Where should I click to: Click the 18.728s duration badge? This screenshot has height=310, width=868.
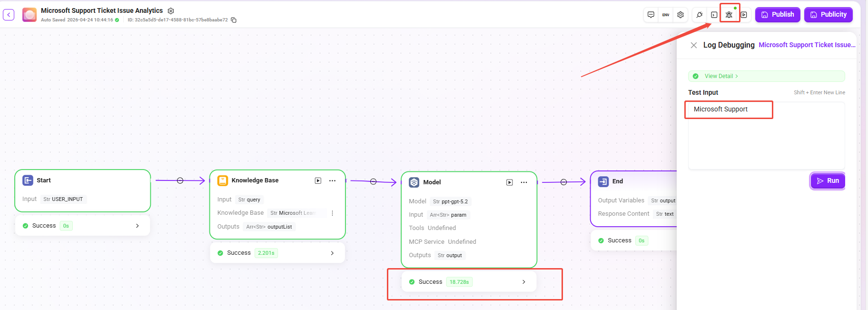pos(459,282)
